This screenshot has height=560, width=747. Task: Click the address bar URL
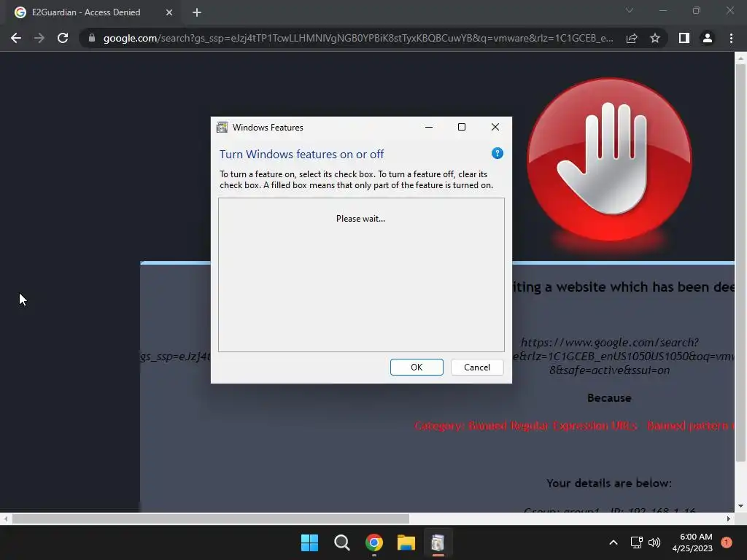pos(357,38)
